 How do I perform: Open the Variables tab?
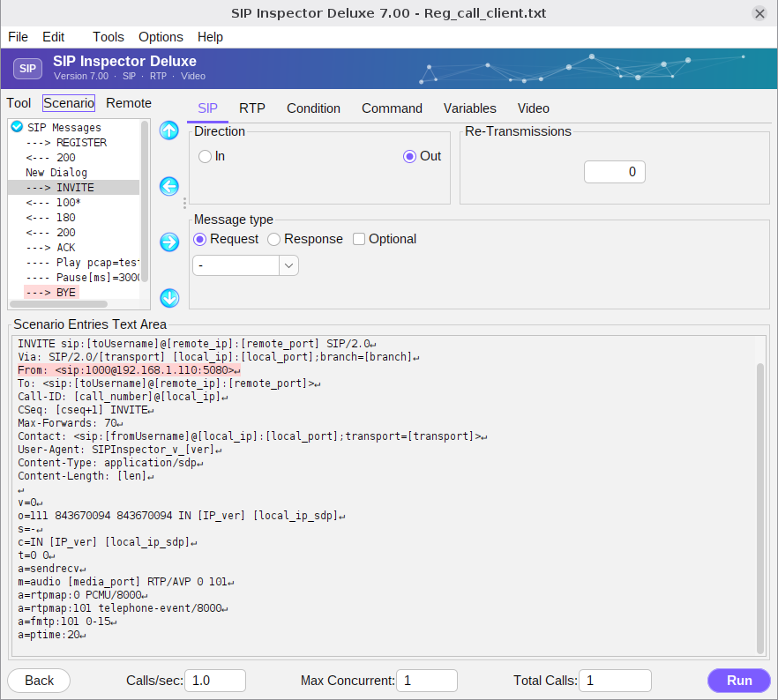pyautogui.click(x=470, y=108)
